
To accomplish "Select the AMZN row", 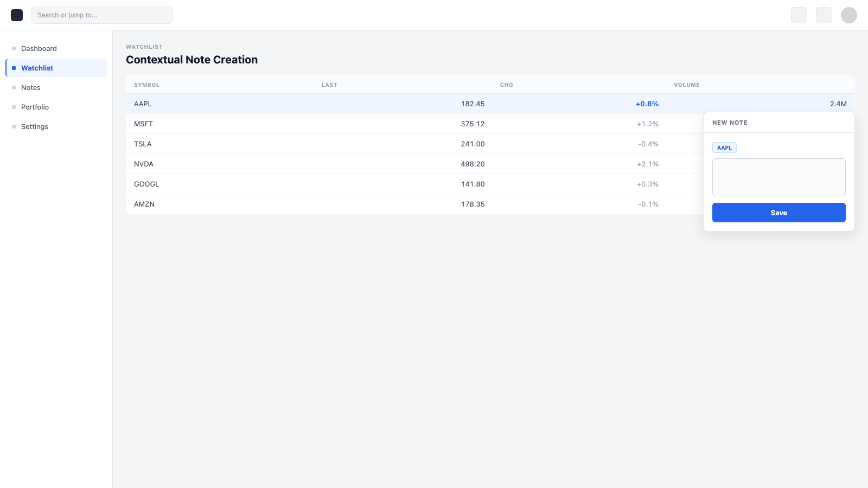I will click(x=414, y=204).
